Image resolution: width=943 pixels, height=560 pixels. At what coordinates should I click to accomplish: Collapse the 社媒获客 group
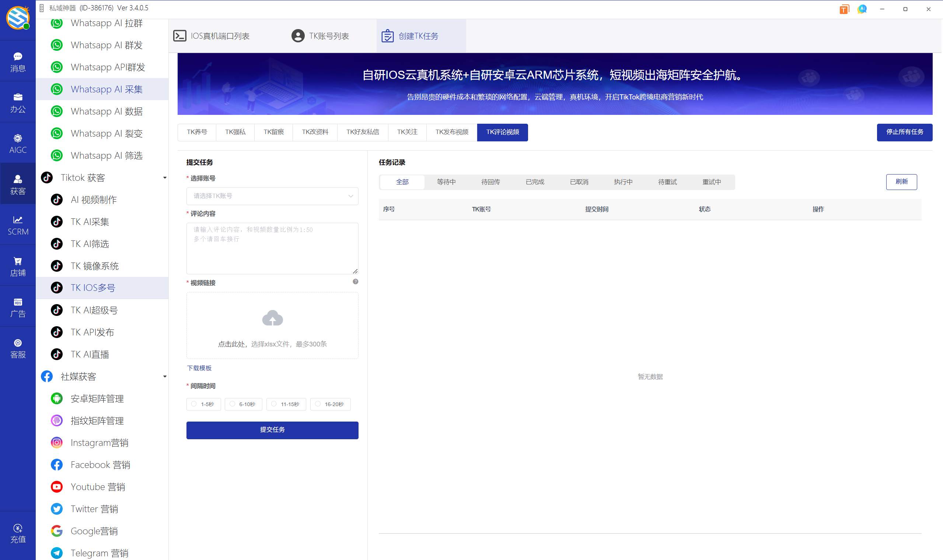tap(165, 376)
